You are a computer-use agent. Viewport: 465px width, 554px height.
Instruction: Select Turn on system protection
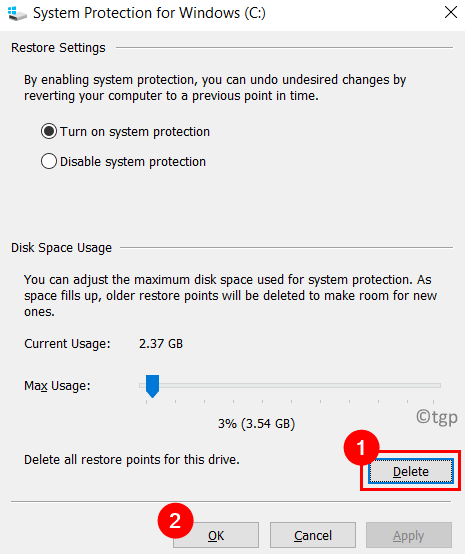125,131
